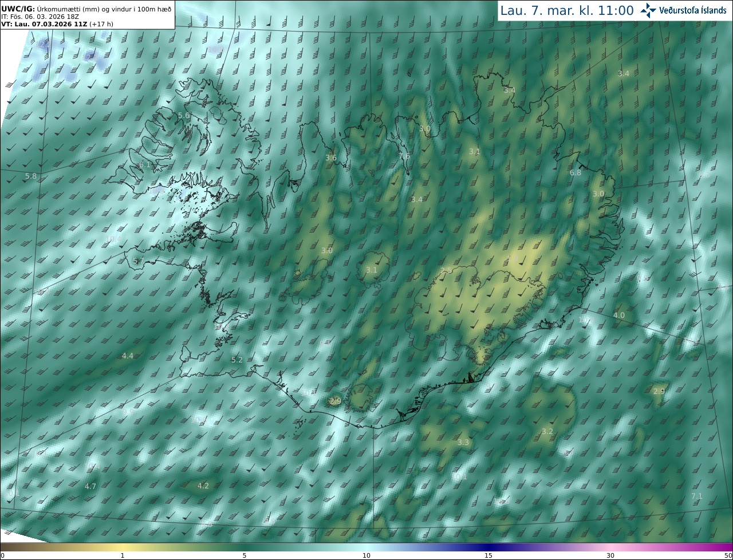The image size is (733, 560).
Task: Click the 2.5 value above the glacier
Action: (446, 270)
